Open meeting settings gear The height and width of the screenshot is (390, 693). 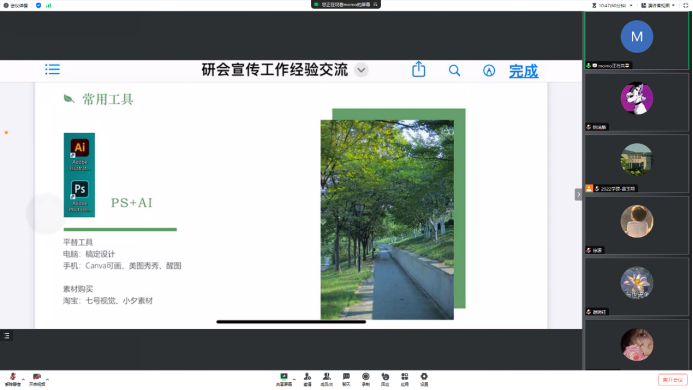click(x=424, y=379)
